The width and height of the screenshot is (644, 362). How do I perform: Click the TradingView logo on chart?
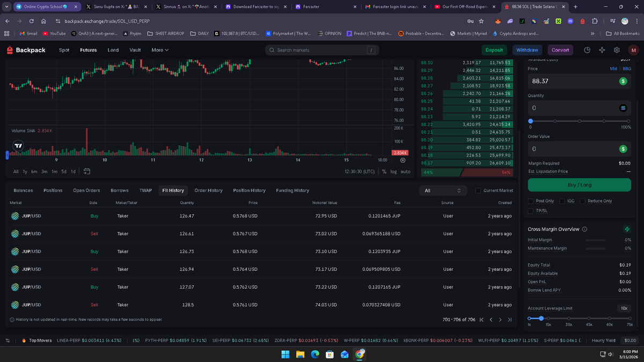tap(19, 145)
